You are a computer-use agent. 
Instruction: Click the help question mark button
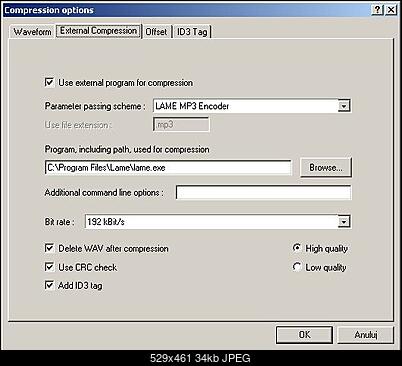click(x=377, y=10)
